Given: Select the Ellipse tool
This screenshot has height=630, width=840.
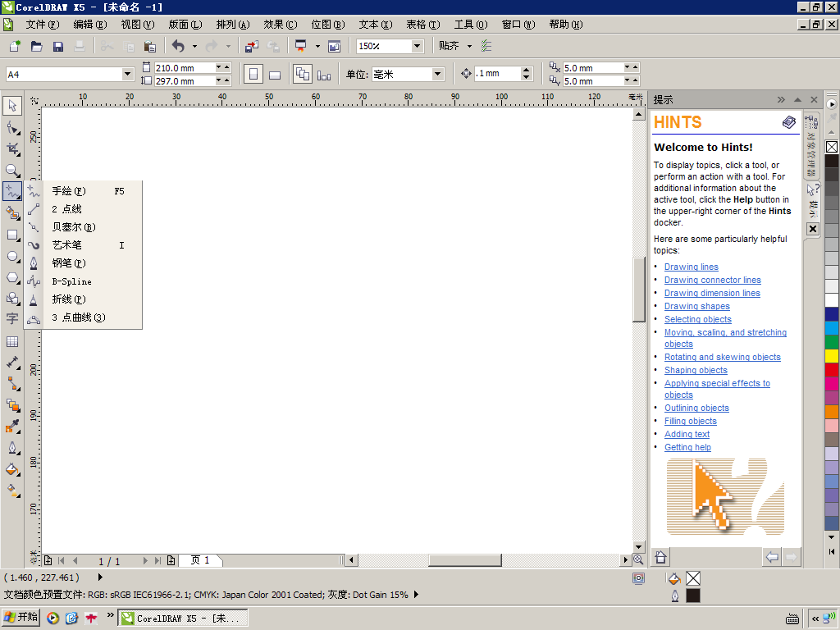Looking at the screenshot, I should pos(12,256).
